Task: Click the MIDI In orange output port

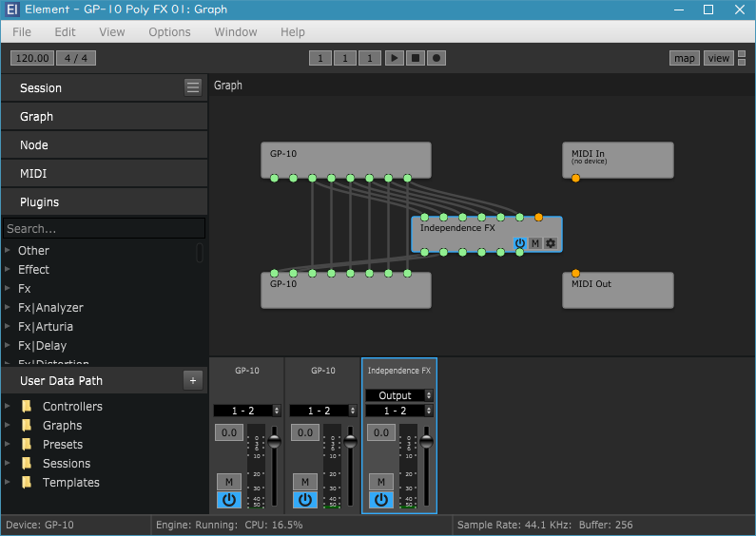Action: point(575,179)
